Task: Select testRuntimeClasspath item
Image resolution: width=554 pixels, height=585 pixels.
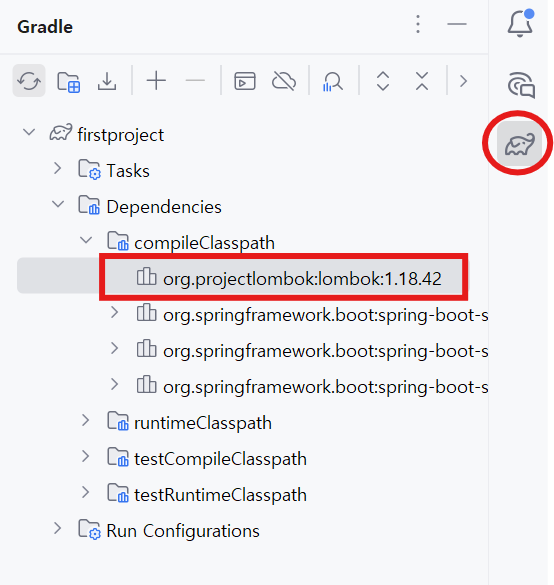Action: [x=220, y=495]
